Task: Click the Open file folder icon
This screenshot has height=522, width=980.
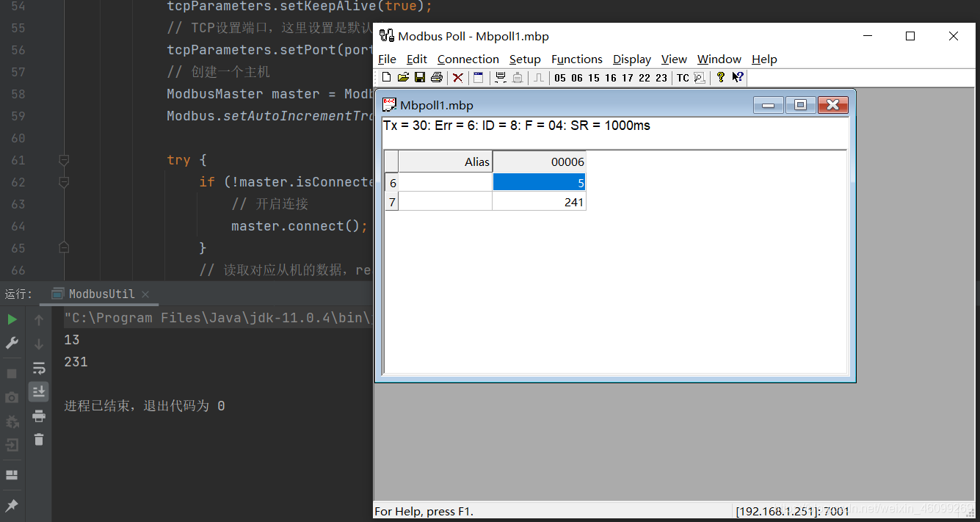Action: (403, 78)
